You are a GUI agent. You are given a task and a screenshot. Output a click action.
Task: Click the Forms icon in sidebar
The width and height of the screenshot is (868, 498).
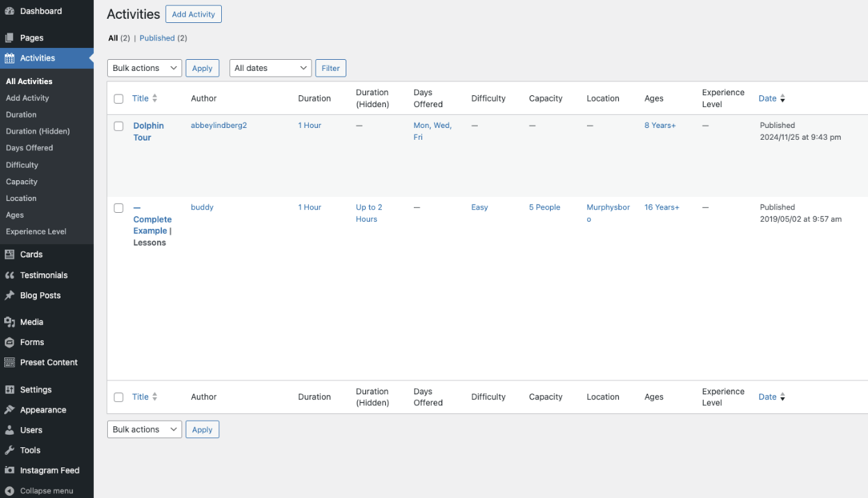tap(10, 342)
